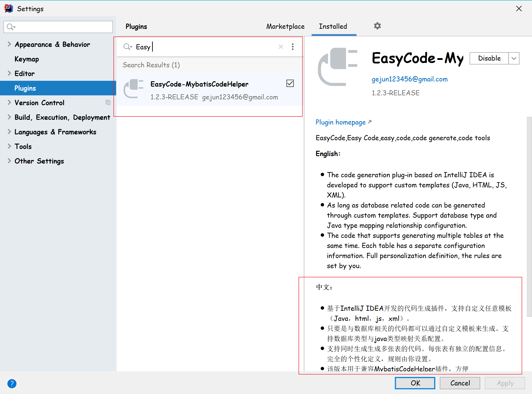Switch to the Marketplace tab
The height and width of the screenshot is (394, 532).
coord(285,26)
